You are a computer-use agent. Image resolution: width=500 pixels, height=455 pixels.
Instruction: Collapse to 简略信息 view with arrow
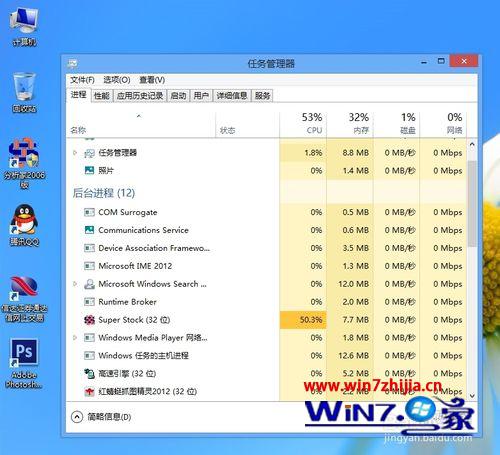point(77,417)
